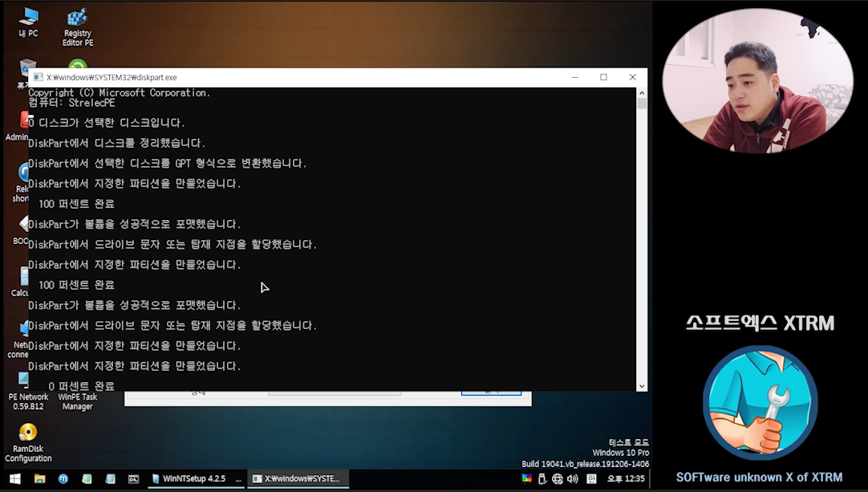Click the taskbar clock showing 오후 12:35

(626, 478)
